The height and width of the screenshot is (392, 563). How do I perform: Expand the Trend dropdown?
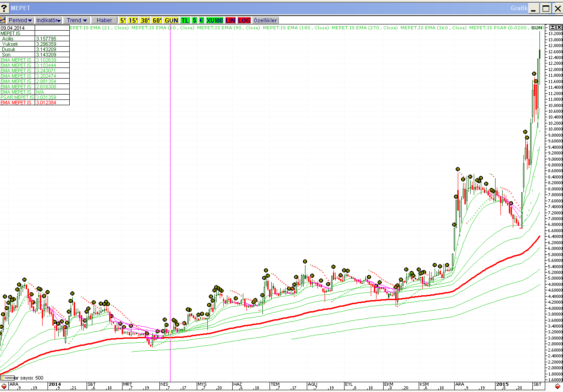click(77, 20)
